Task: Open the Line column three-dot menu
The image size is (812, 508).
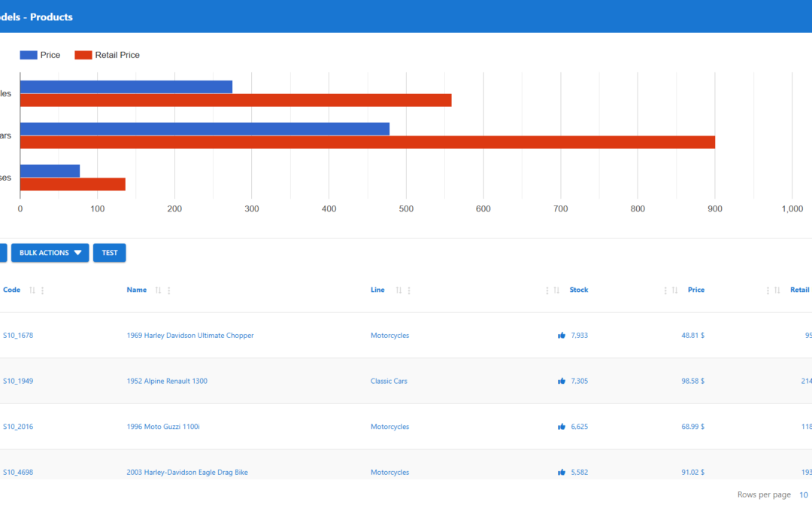Action: (409, 291)
